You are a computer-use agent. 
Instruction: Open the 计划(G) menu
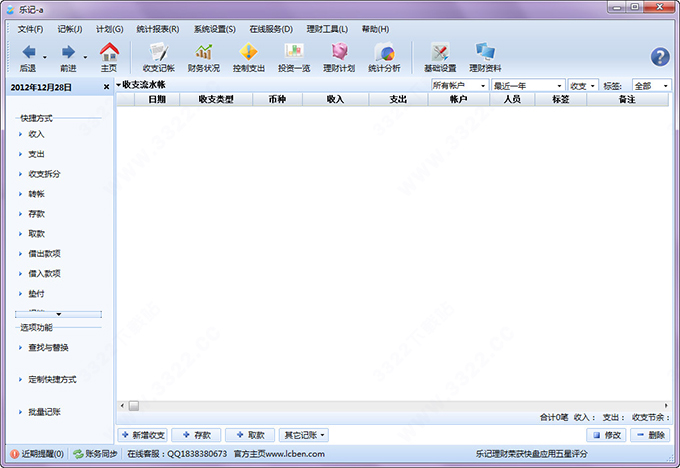(x=109, y=29)
